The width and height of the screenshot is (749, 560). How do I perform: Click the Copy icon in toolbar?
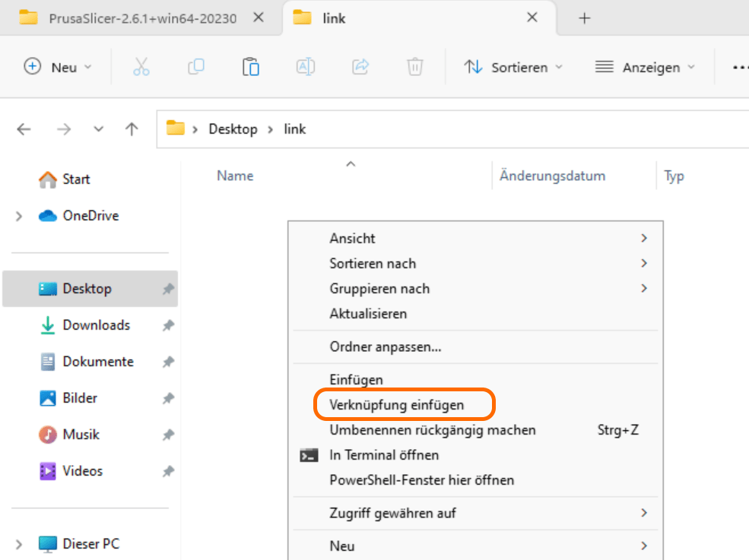click(196, 67)
